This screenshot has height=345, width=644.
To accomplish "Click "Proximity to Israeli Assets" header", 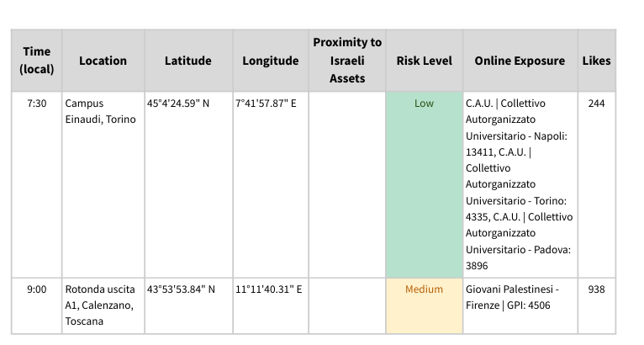I will click(x=347, y=61).
